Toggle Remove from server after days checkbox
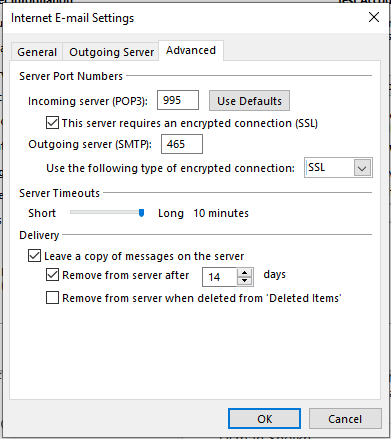 click(52, 275)
